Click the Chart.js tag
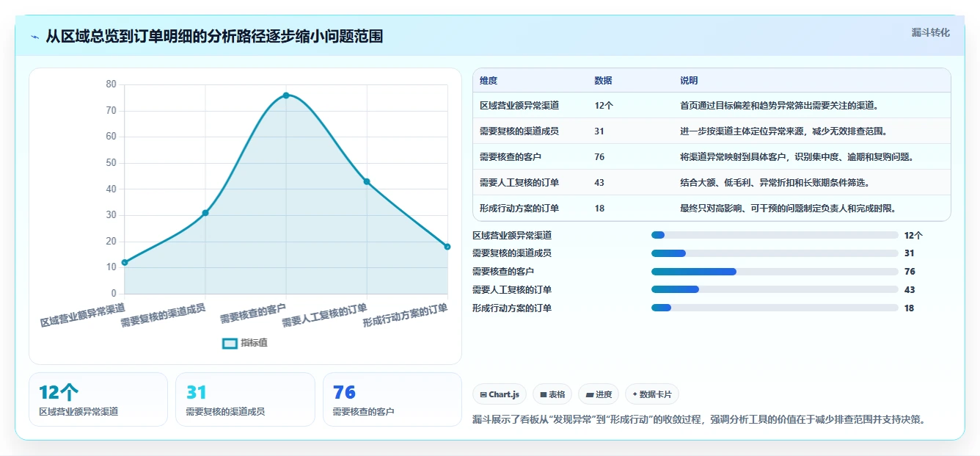The width and height of the screenshot is (980, 456). tap(500, 394)
